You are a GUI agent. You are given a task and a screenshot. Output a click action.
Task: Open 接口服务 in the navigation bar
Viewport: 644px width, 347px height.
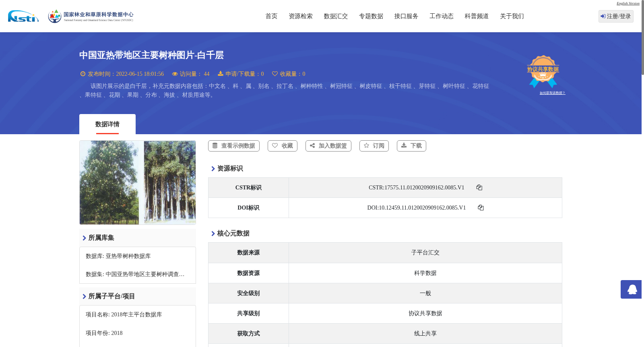click(x=406, y=16)
